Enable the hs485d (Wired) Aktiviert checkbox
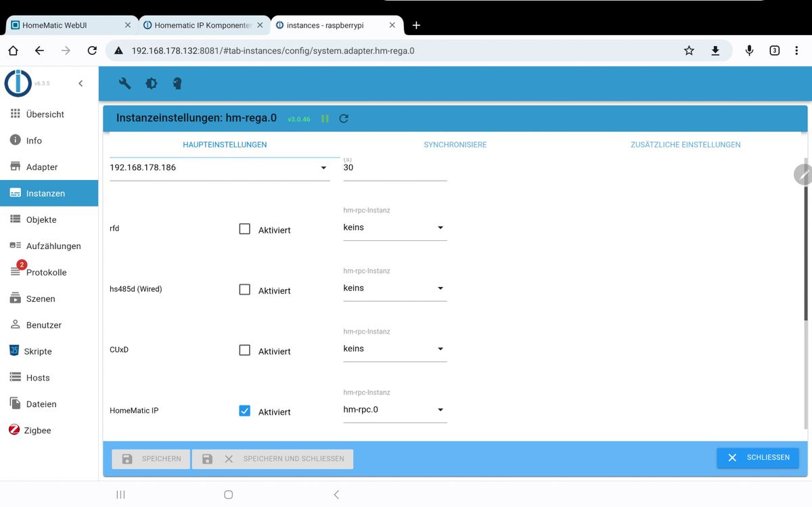This screenshot has width=812, height=507. tap(245, 290)
